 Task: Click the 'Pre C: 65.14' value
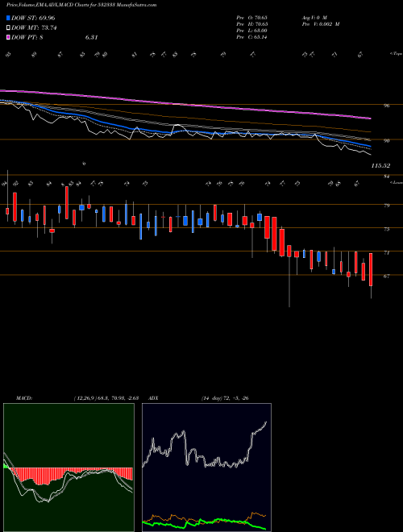[251, 37]
